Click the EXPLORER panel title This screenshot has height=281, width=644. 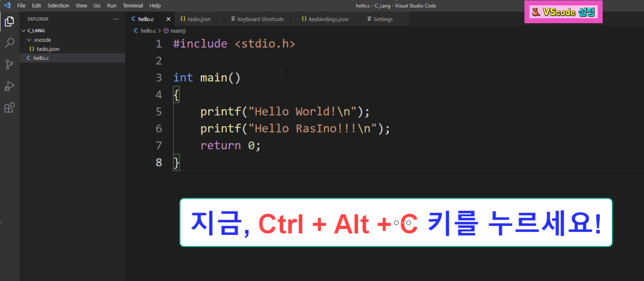(x=38, y=19)
